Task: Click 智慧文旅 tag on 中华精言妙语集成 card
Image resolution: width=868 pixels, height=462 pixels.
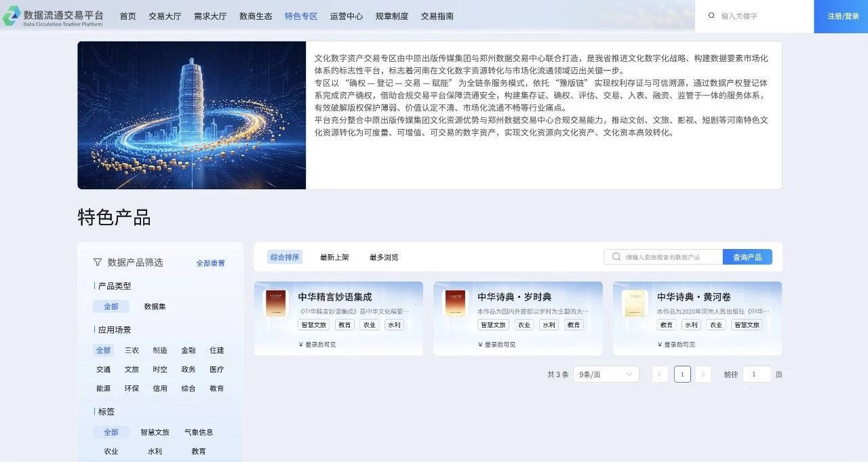Action: pyautogui.click(x=313, y=325)
